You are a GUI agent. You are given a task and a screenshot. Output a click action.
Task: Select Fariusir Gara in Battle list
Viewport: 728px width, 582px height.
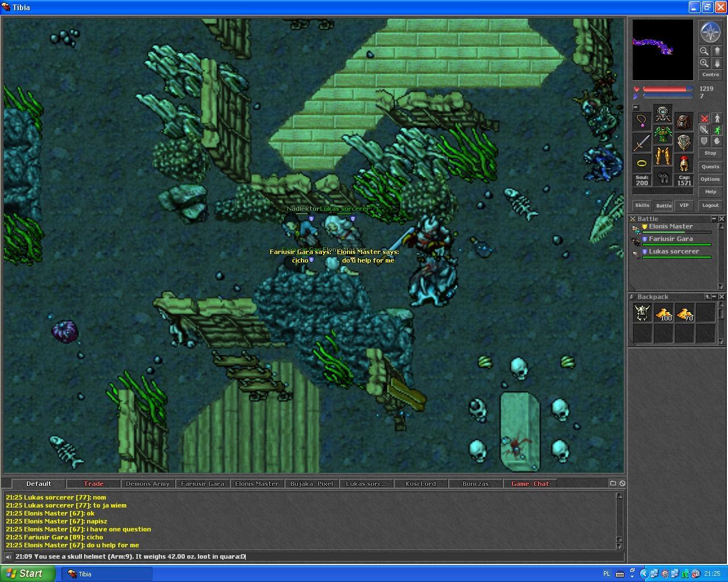671,241
